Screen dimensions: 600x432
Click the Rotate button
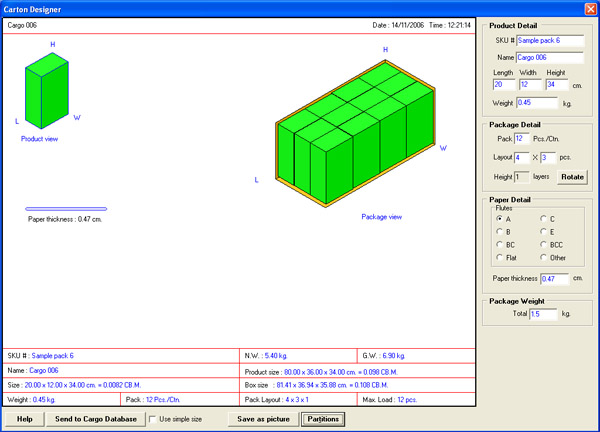572,177
